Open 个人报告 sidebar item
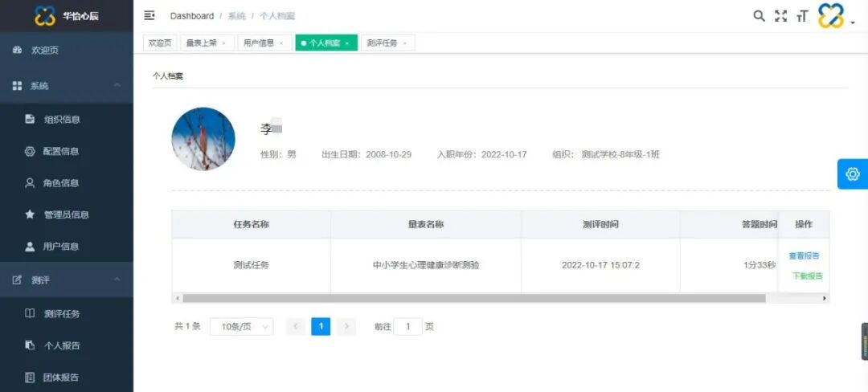The height and width of the screenshot is (392, 868). [x=67, y=345]
